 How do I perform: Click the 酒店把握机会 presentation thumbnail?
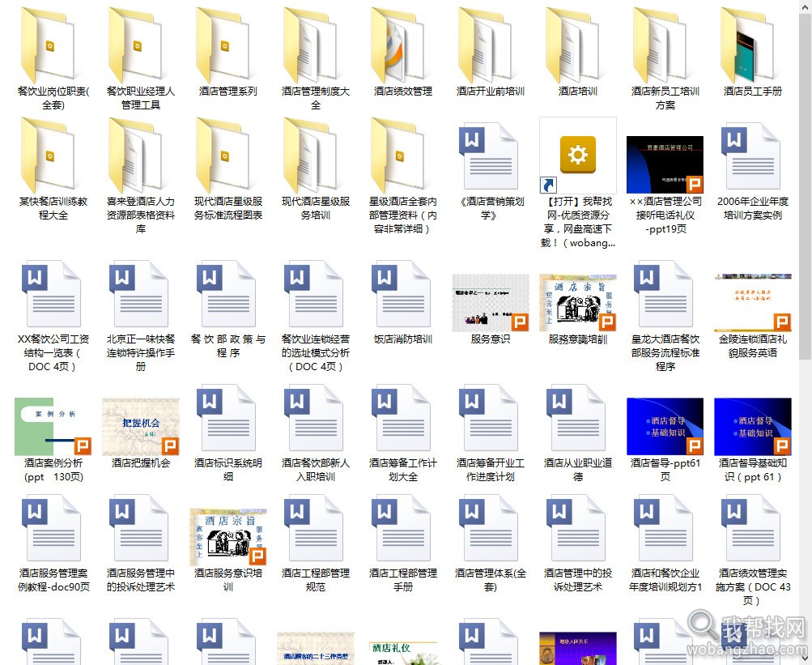140,427
